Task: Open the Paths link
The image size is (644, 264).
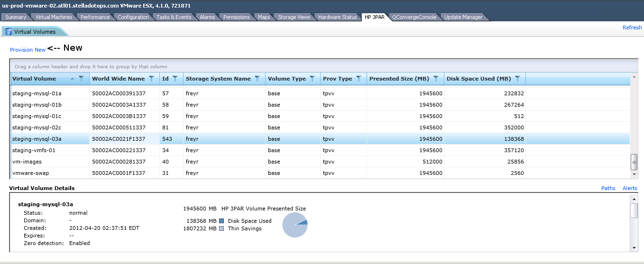Action: [x=608, y=188]
